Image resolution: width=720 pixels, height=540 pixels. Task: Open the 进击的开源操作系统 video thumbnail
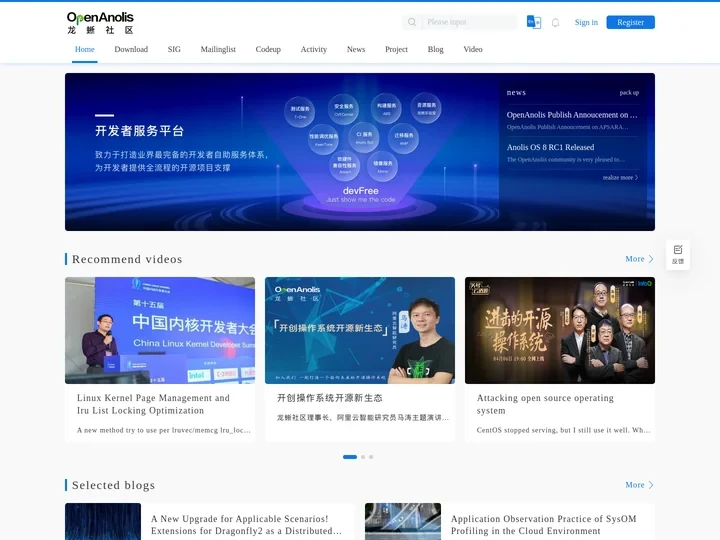point(560,330)
